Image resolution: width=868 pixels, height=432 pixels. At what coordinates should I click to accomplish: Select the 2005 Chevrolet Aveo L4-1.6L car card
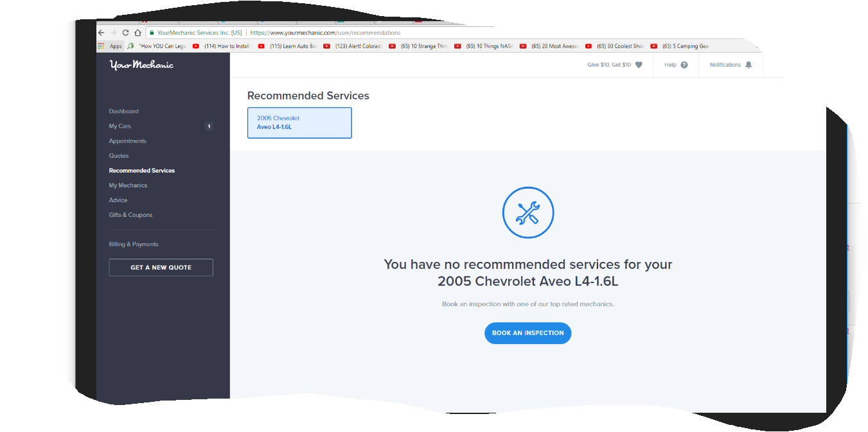coord(299,123)
